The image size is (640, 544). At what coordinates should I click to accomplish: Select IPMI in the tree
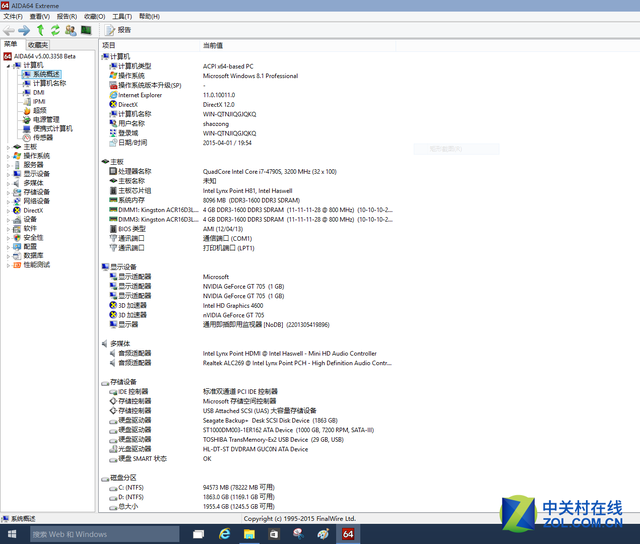click(x=34, y=102)
